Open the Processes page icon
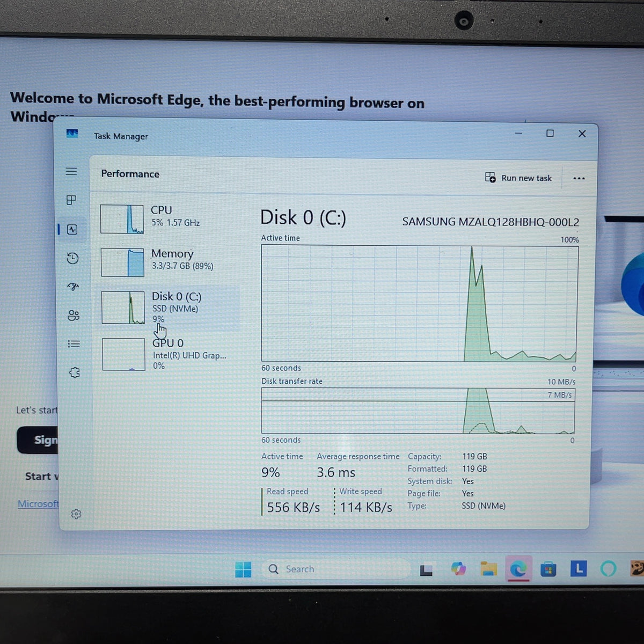Screen dimensions: 644x644 [71, 200]
